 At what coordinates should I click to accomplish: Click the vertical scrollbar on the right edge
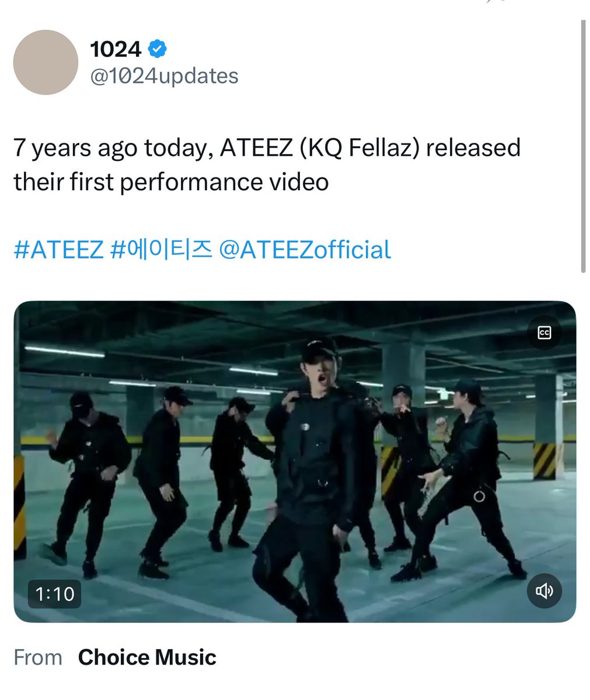click(x=582, y=146)
